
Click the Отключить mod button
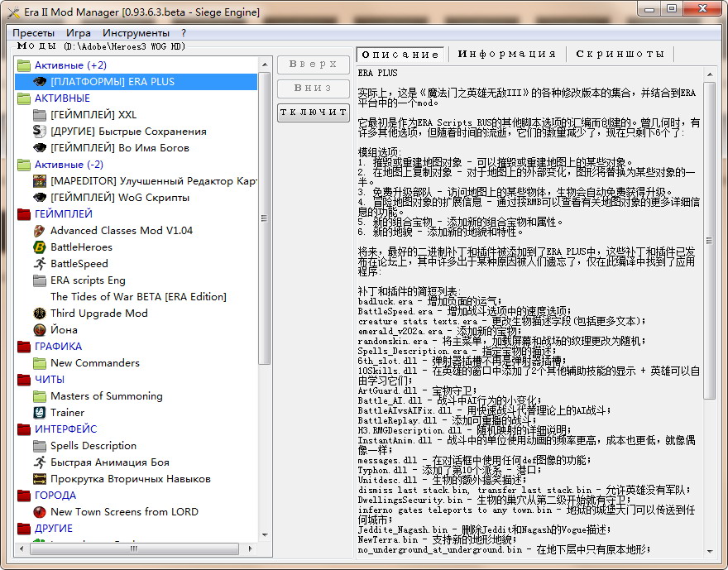point(314,113)
